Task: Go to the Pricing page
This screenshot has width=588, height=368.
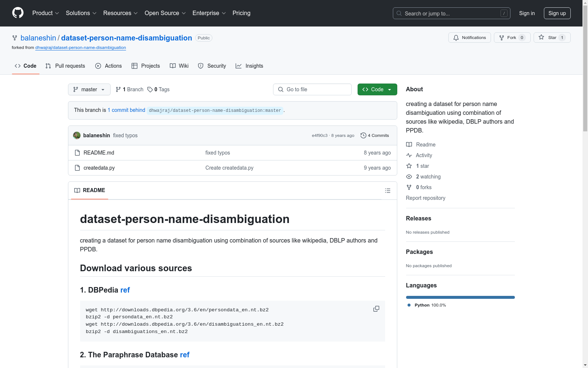Action: (241, 13)
